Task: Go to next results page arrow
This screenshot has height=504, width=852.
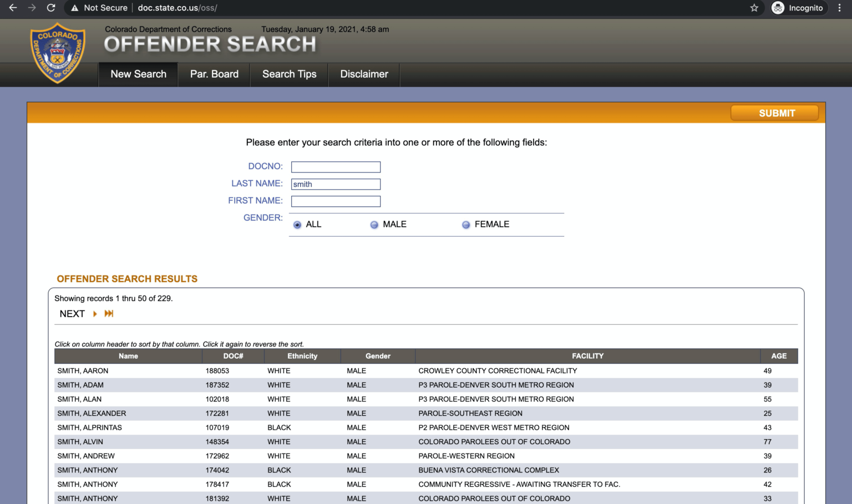Action: tap(95, 314)
